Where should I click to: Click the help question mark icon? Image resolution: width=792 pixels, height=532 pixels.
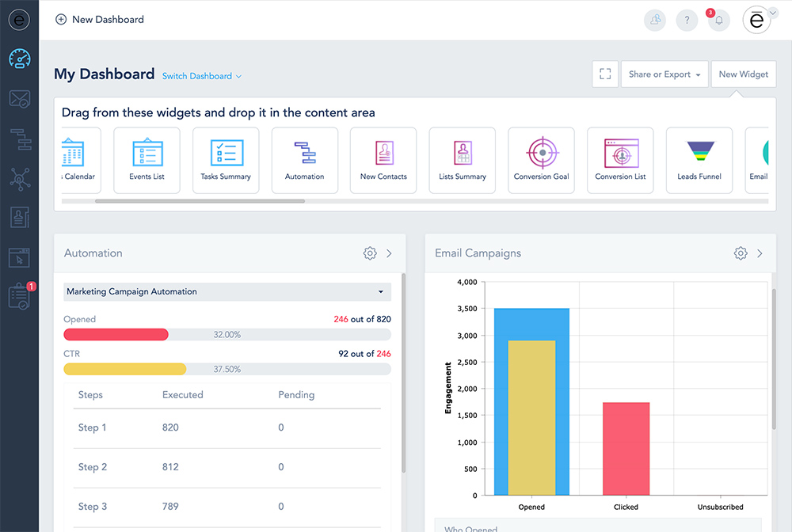point(687,20)
